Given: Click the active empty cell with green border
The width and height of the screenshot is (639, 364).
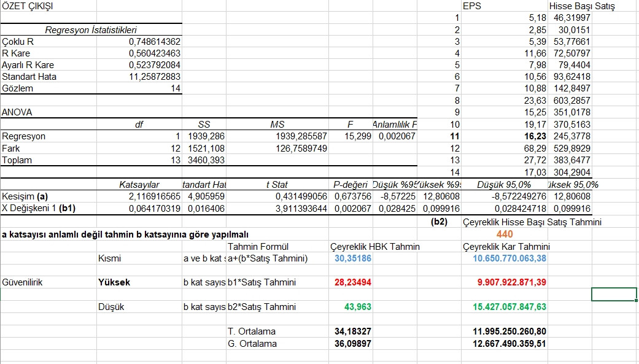Looking at the screenshot, I should [x=614, y=294].
